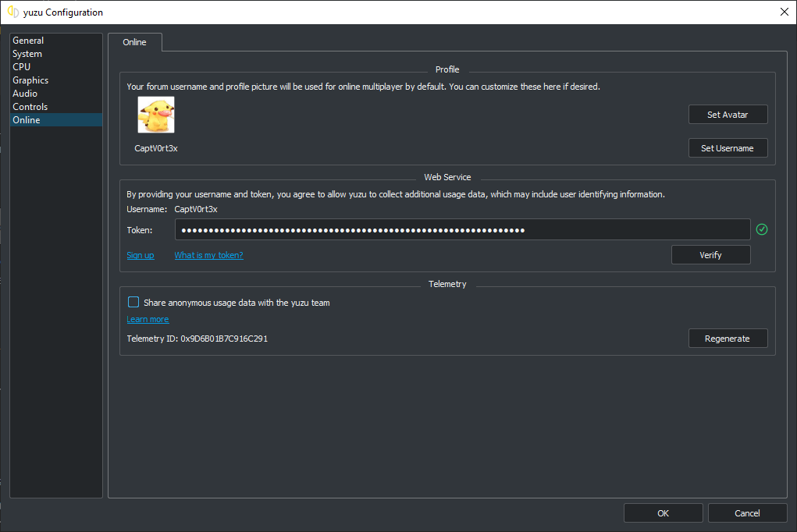Image resolution: width=797 pixels, height=532 pixels.
Task: Open the System settings category
Action: 56,53
